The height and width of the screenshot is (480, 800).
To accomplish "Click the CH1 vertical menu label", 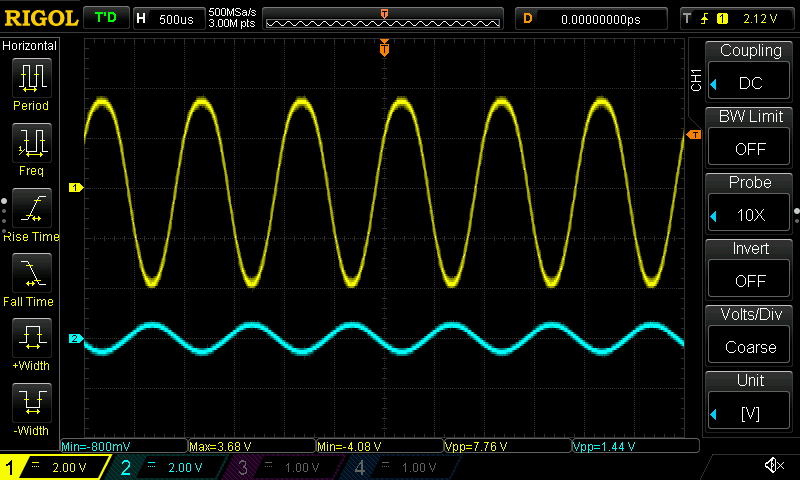I will coord(696,80).
